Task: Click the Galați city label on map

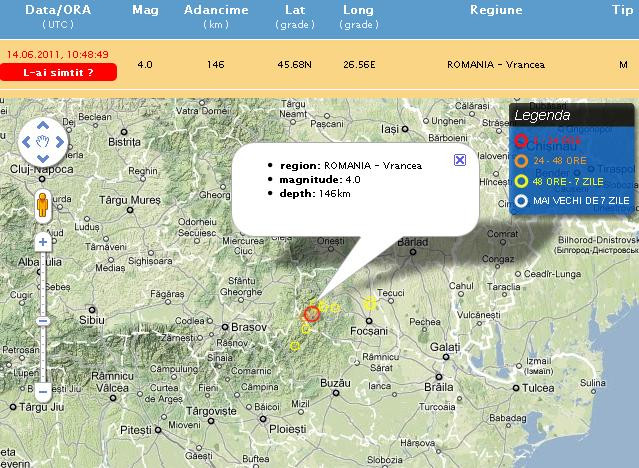Action: (x=445, y=347)
